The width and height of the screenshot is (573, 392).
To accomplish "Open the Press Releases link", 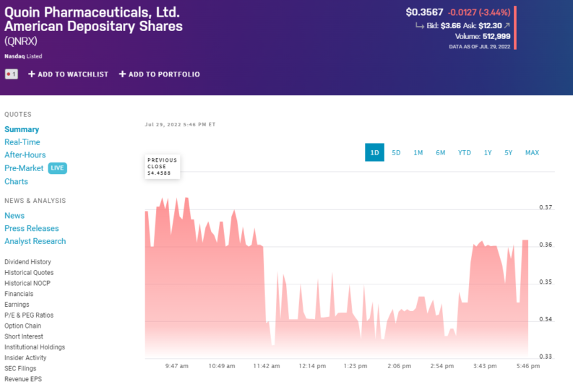I will tap(31, 228).
